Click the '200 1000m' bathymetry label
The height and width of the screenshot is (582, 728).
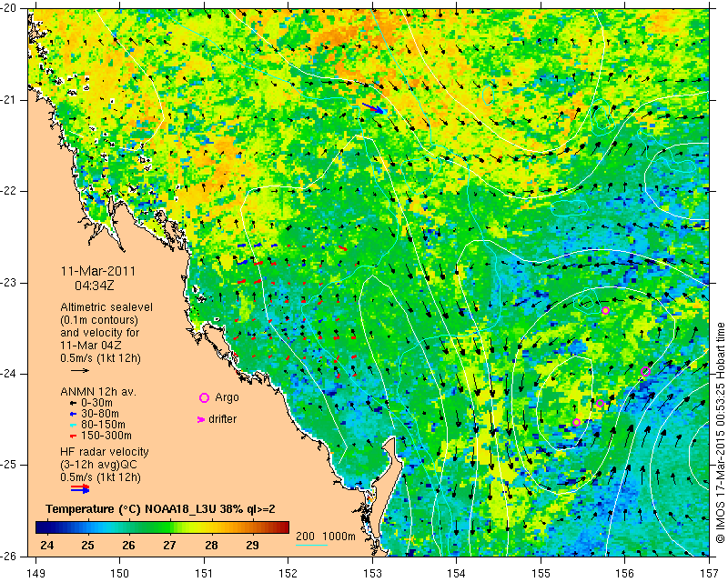click(x=326, y=536)
